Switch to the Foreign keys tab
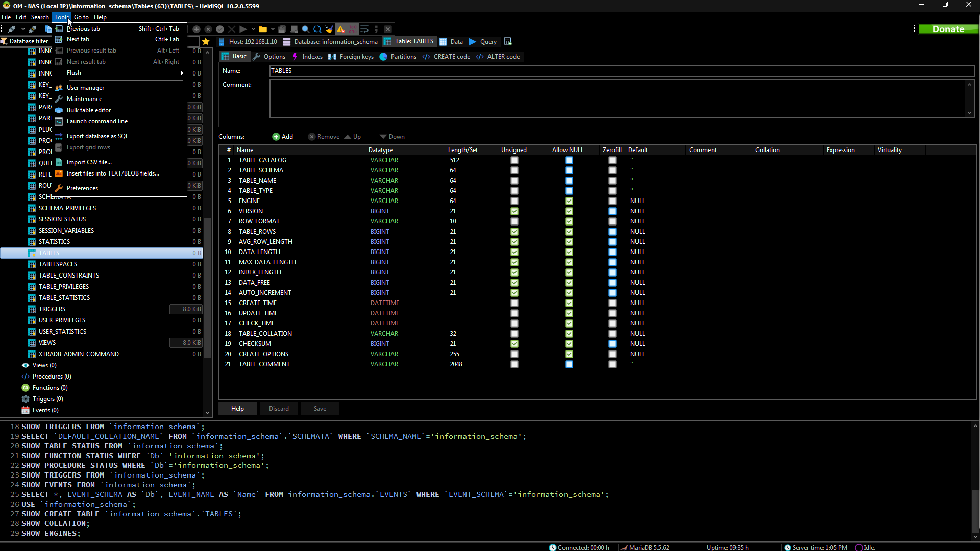980x551 pixels. (x=351, y=57)
